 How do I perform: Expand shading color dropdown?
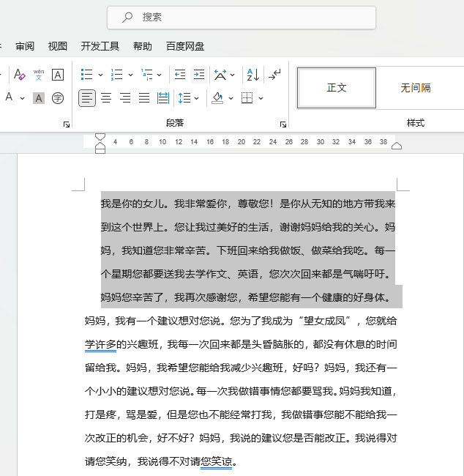point(231,98)
